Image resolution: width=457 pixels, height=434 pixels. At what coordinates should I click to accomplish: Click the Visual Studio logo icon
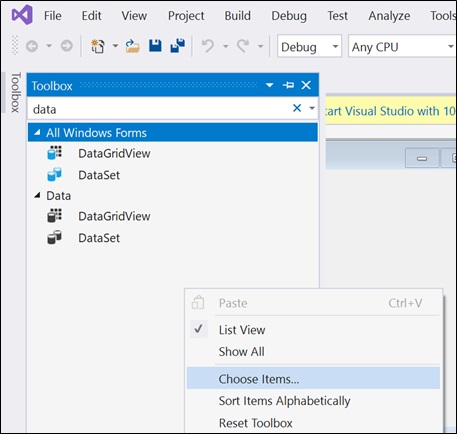22,15
